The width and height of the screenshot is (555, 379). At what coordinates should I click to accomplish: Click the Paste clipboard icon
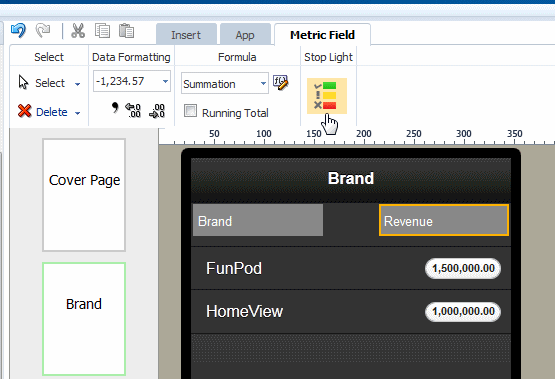click(x=126, y=31)
